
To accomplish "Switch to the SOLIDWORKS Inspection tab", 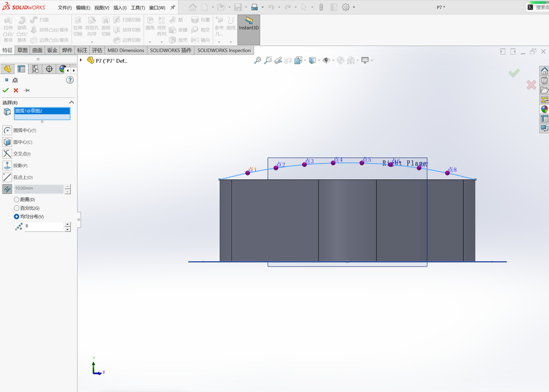I will (224, 50).
